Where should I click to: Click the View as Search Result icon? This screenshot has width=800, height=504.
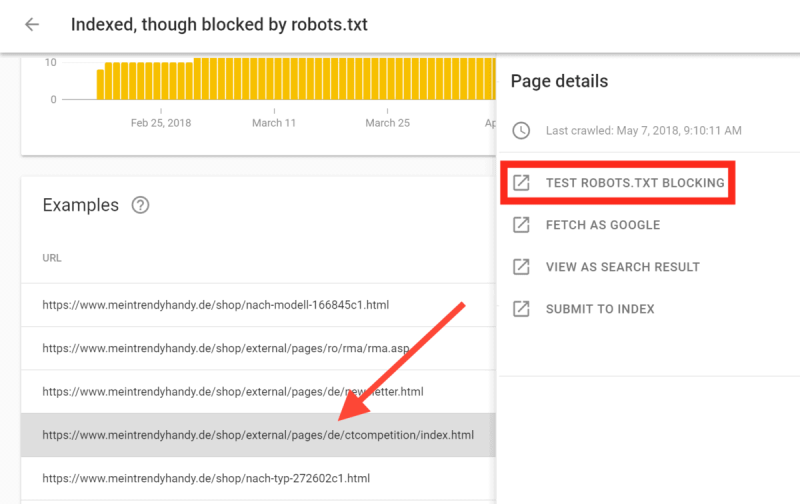pos(521,267)
